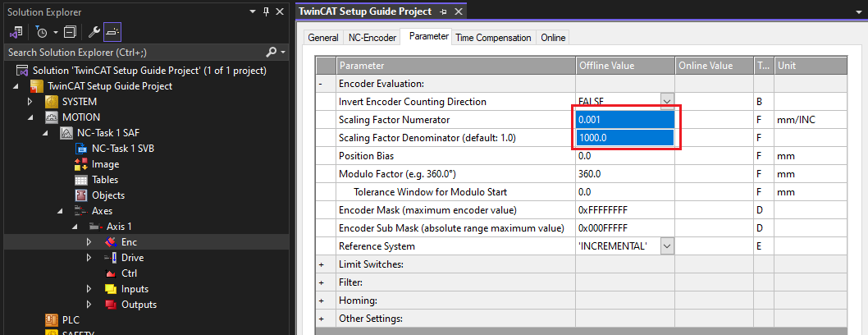The width and height of the screenshot is (868, 335).
Task: Expand the Drive node
Action: [x=89, y=258]
